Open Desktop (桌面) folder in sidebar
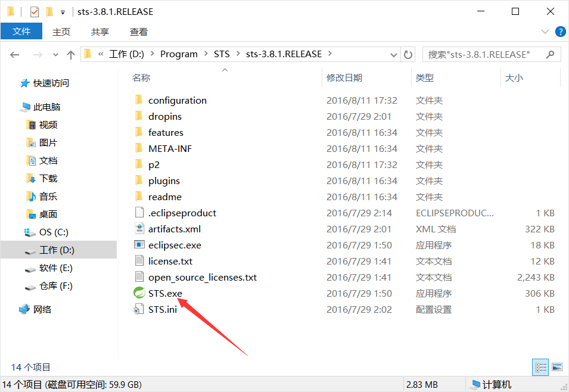Viewport: 569px width, 392px height. click(42, 214)
